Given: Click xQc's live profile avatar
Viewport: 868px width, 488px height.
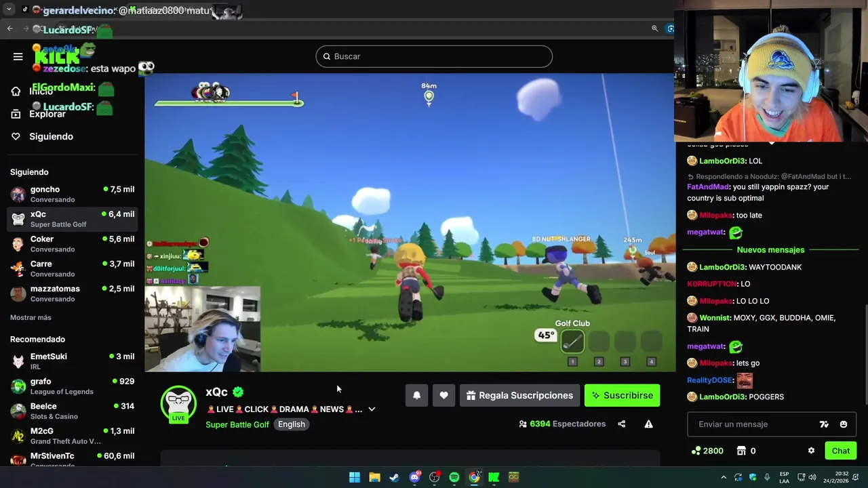Looking at the screenshot, I should coord(178,404).
